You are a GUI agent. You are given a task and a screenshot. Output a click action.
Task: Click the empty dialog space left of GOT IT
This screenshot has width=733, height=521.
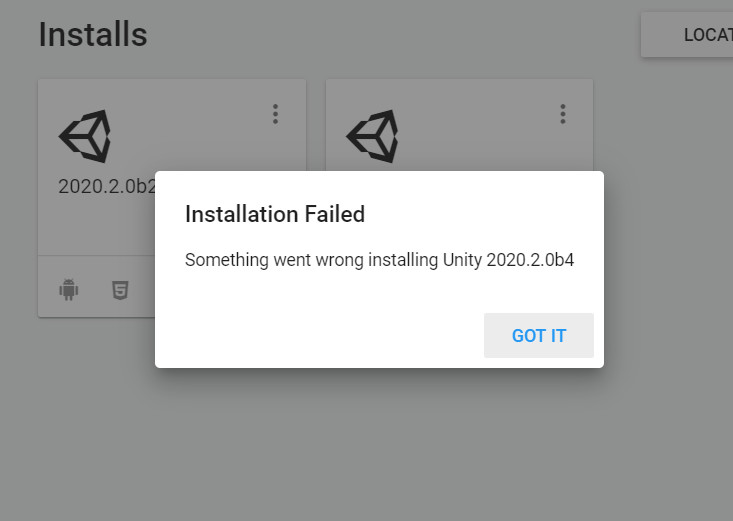pos(318,335)
